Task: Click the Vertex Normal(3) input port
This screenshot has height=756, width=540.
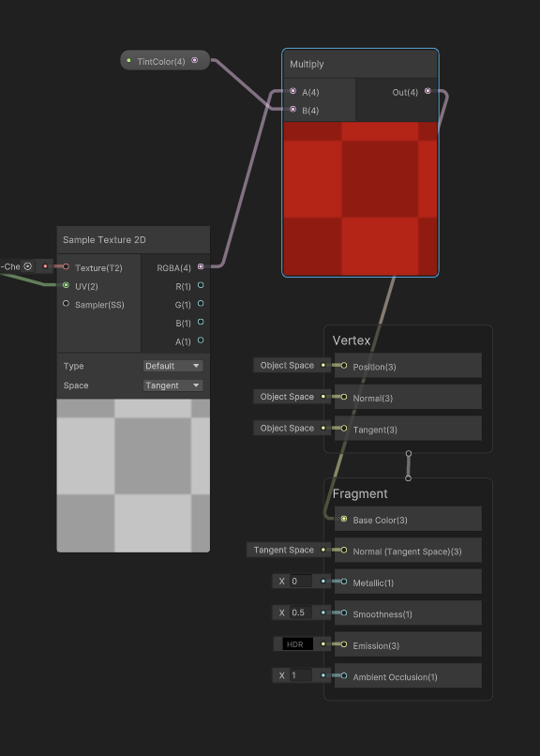Action: [x=344, y=397]
